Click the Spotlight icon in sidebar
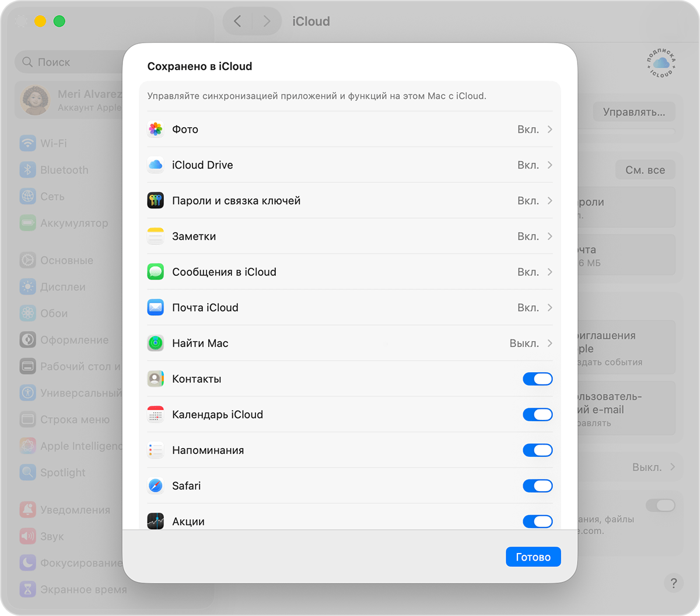The height and width of the screenshot is (616, 700). coord(27,473)
